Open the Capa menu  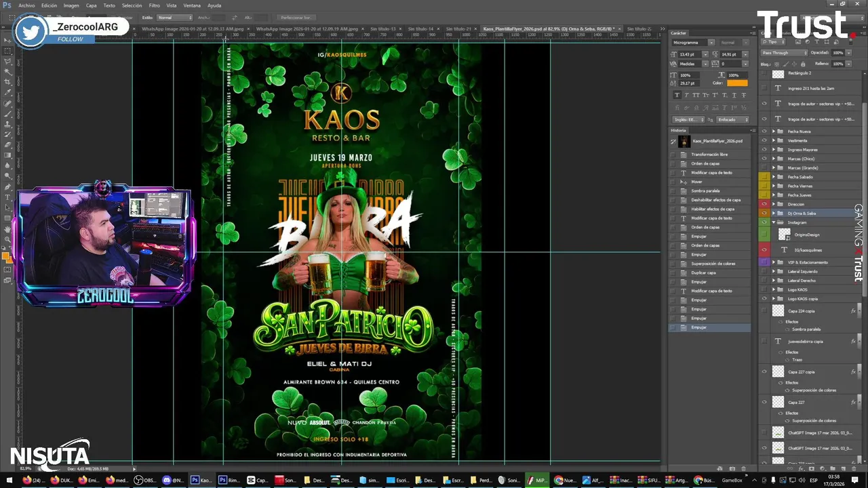point(91,5)
